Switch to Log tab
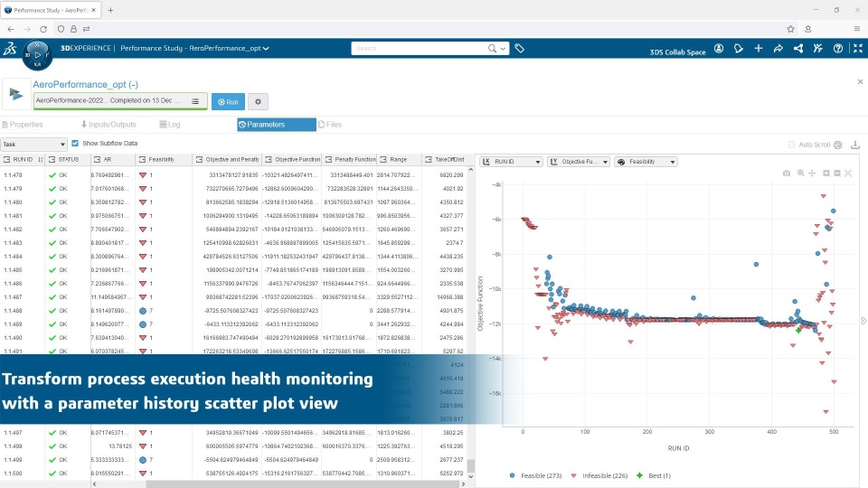This screenshot has height=488, width=868. 170,125
